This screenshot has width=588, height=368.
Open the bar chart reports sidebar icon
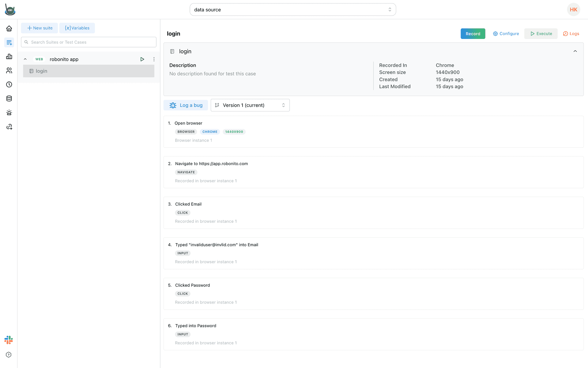pos(9,56)
